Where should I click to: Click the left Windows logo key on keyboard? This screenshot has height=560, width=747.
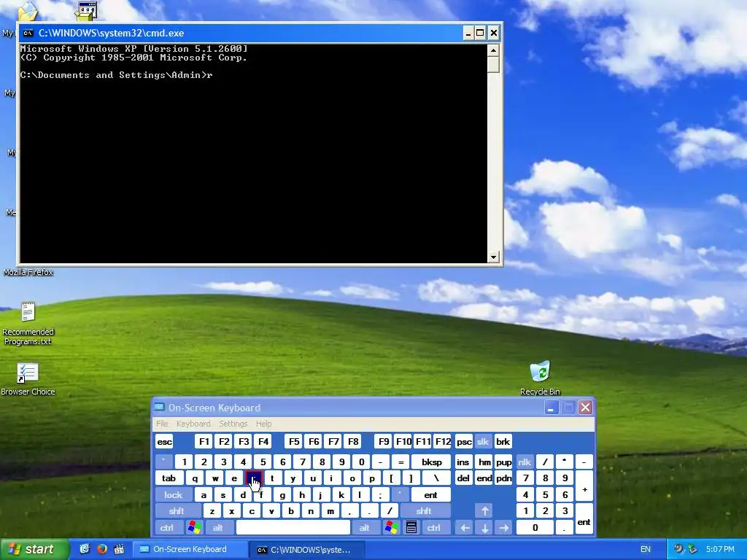coord(194,528)
